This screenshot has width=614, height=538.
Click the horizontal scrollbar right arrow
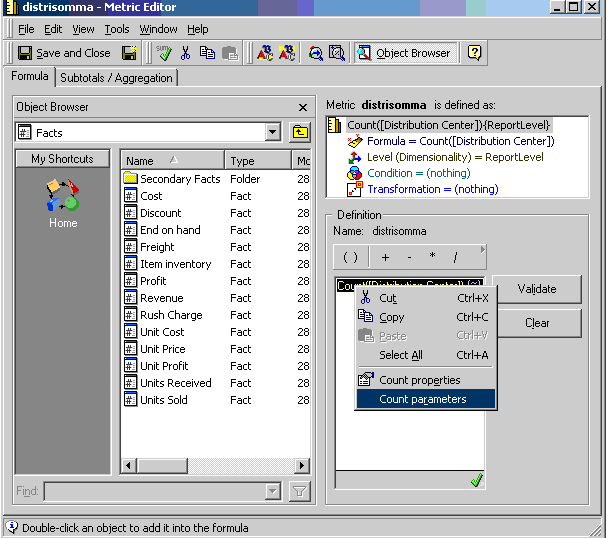coord(302,466)
